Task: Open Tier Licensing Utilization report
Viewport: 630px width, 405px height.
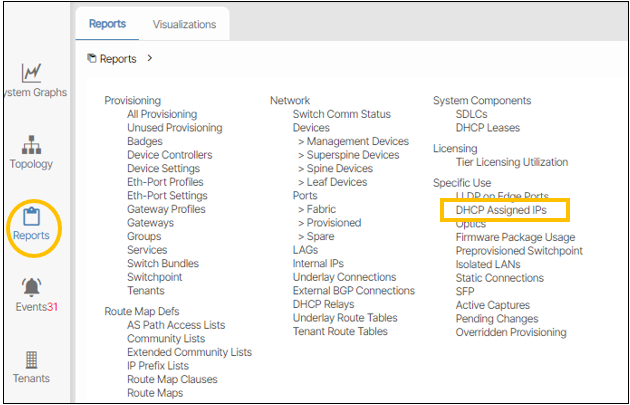Action: [511, 162]
